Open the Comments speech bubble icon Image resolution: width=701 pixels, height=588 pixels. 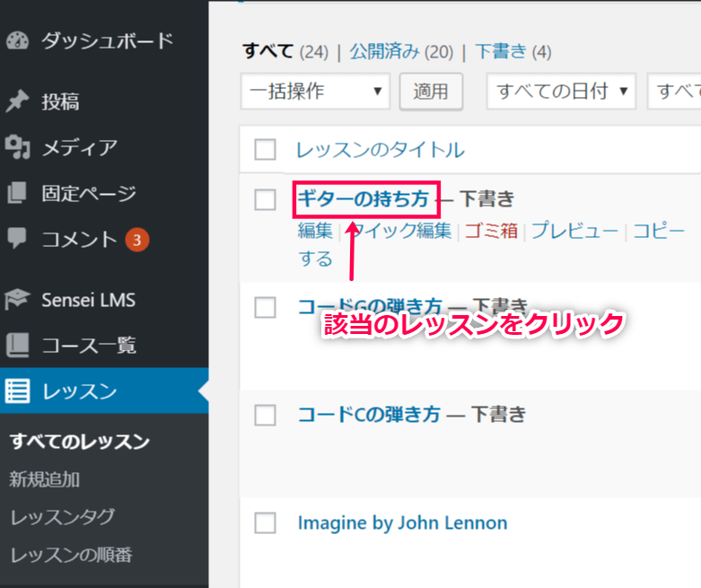point(17,238)
